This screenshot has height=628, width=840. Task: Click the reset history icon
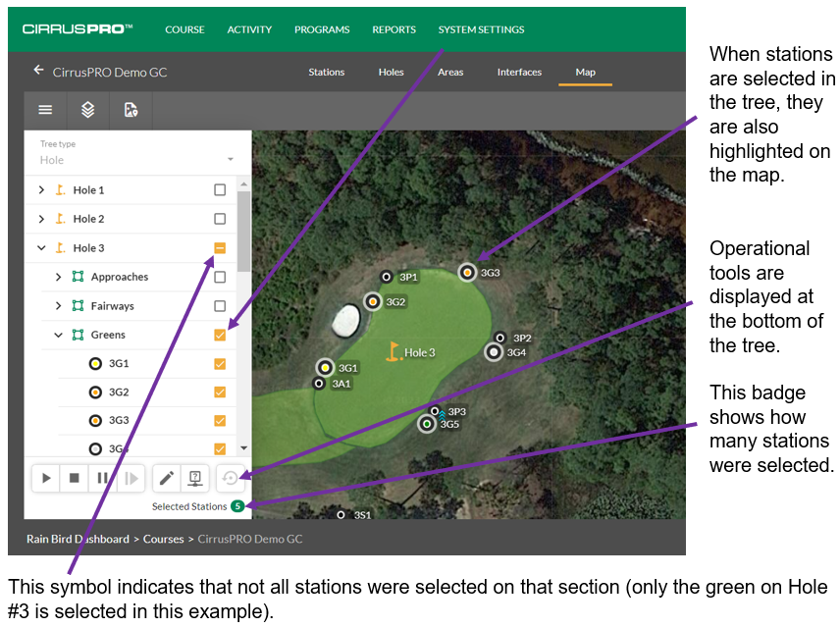pyautogui.click(x=231, y=478)
